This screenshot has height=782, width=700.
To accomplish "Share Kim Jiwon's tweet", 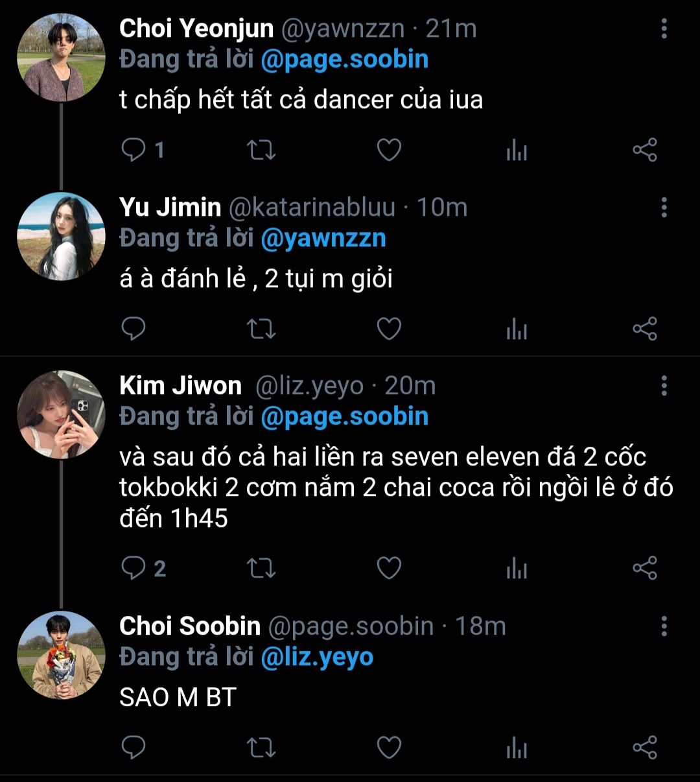I will pyautogui.click(x=644, y=569).
